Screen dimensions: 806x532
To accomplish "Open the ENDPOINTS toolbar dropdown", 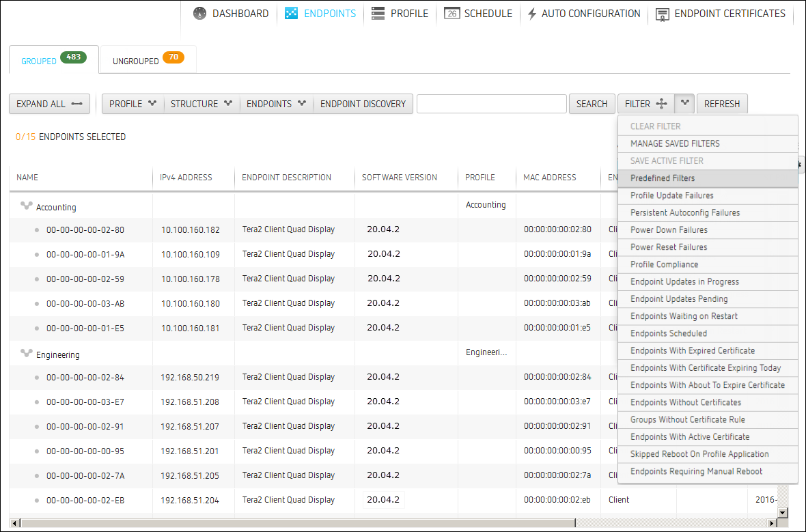I will (276, 104).
